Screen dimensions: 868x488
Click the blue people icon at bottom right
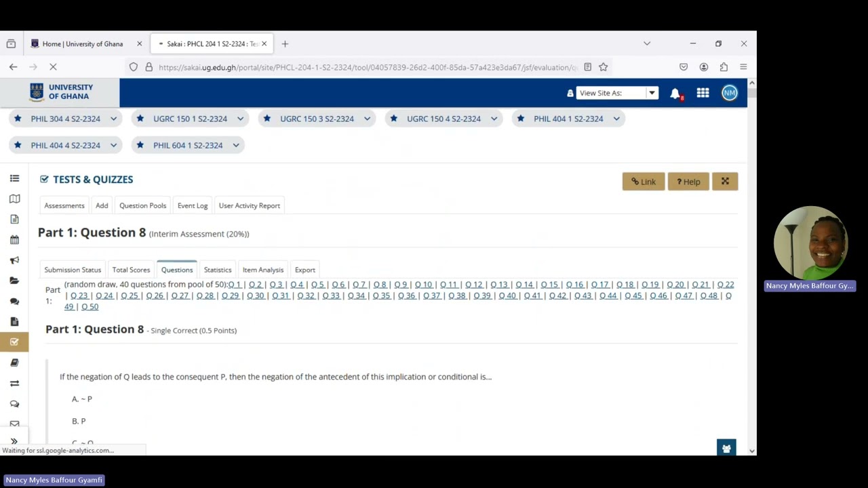(726, 448)
